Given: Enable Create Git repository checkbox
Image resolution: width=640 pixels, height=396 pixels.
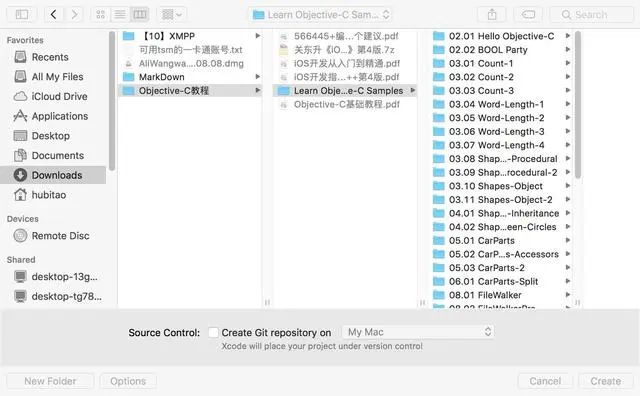Looking at the screenshot, I should click(x=213, y=332).
